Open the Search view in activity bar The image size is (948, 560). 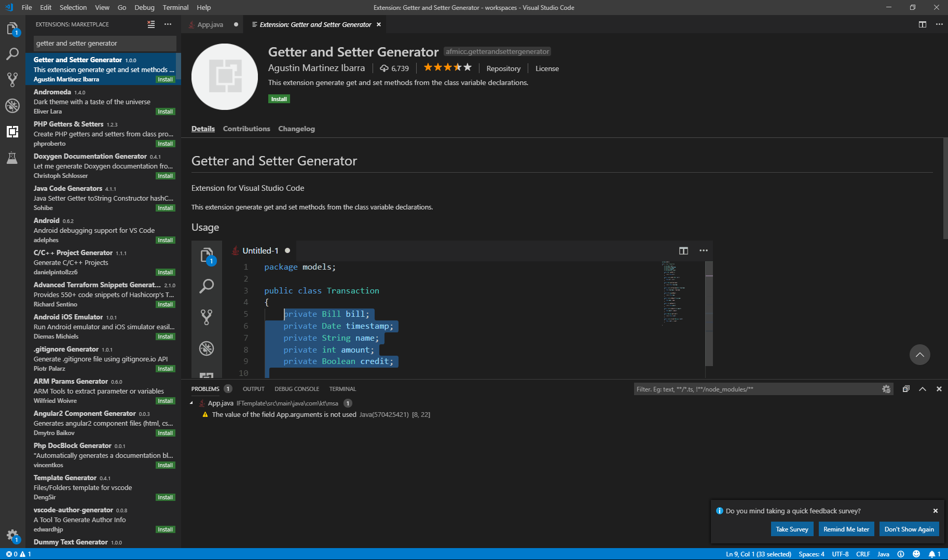click(x=12, y=54)
